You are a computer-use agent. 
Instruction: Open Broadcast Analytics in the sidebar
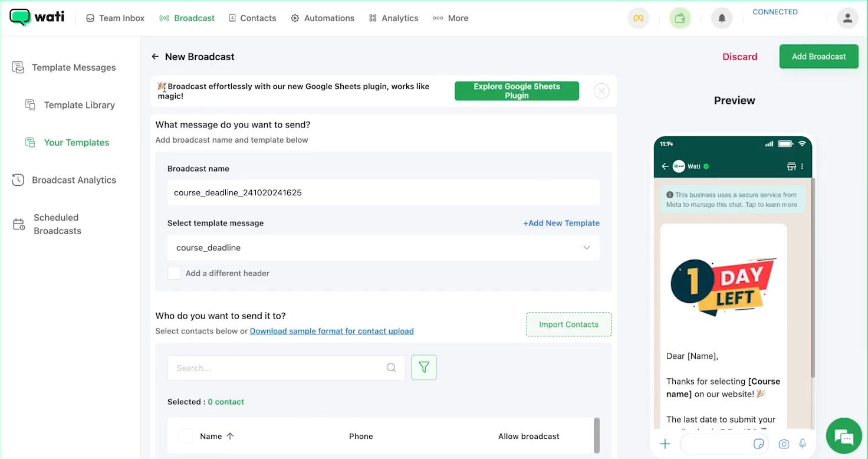(x=74, y=180)
